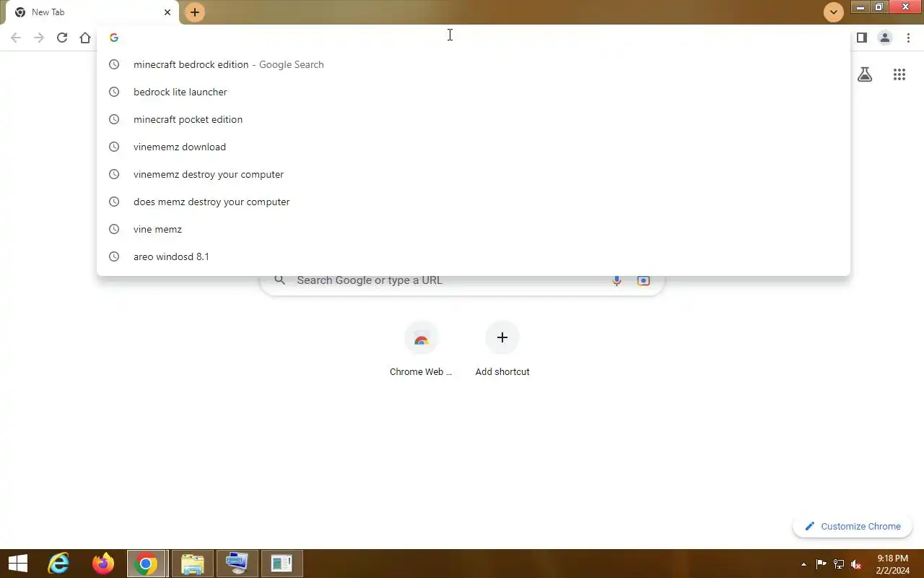
Task: Open the side panel icon
Action: (x=862, y=38)
